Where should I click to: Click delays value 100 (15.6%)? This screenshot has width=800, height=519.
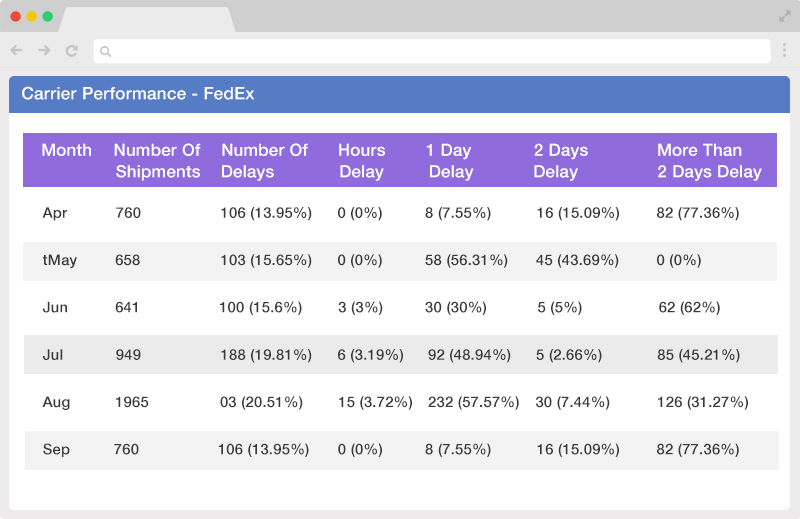(x=260, y=308)
